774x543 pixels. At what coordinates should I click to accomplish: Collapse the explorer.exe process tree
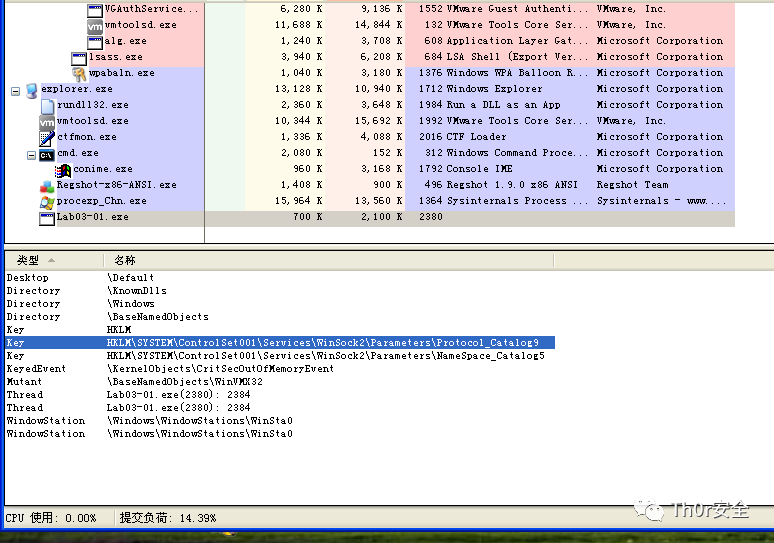point(15,91)
